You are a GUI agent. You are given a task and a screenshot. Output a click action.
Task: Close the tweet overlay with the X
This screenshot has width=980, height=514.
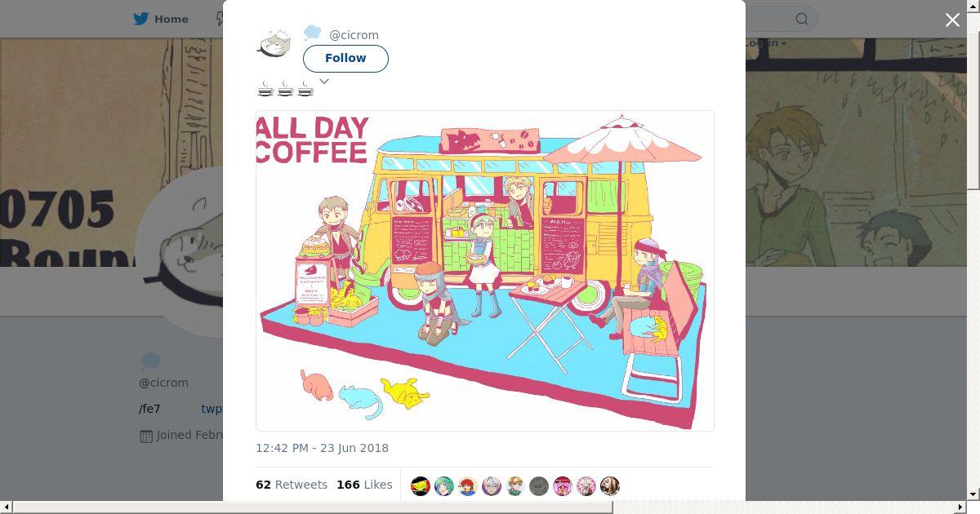coord(952,20)
